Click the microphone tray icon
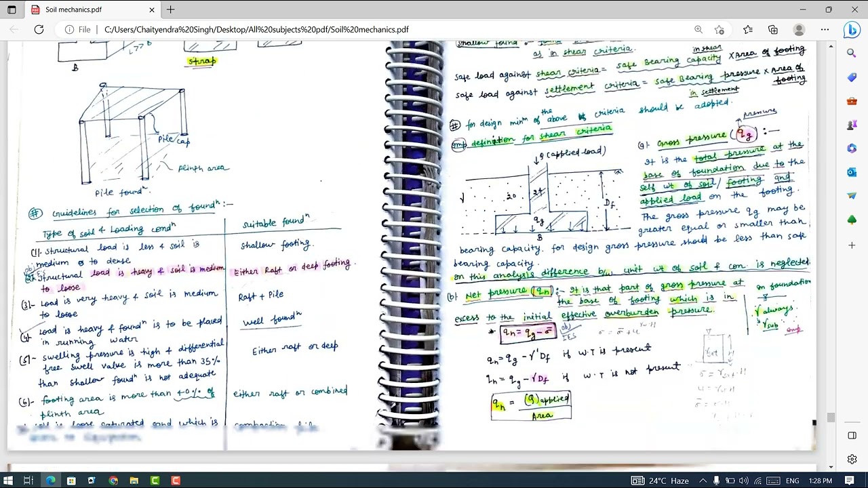Viewport: 868px width, 488px height. pos(716,481)
